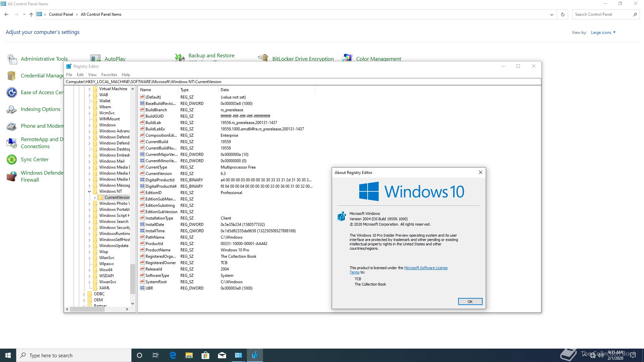
Task: Open Registry Editor Edit menu
Action: (x=80, y=75)
